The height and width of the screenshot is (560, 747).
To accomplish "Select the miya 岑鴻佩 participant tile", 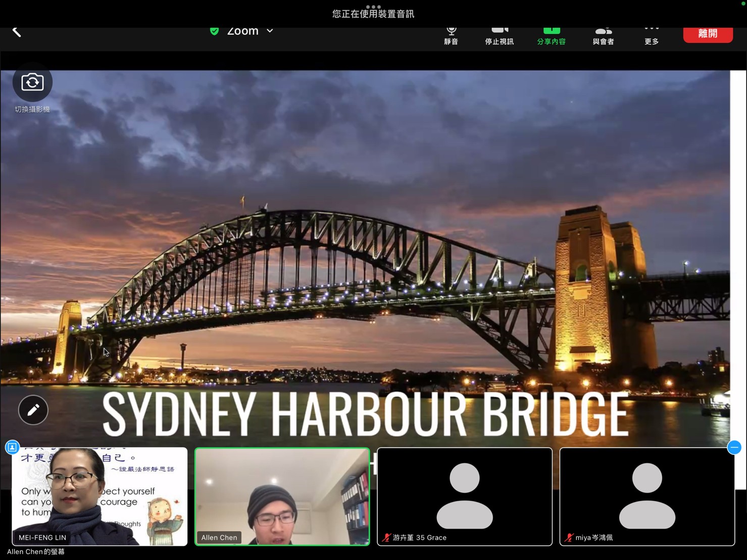I will [x=647, y=496].
